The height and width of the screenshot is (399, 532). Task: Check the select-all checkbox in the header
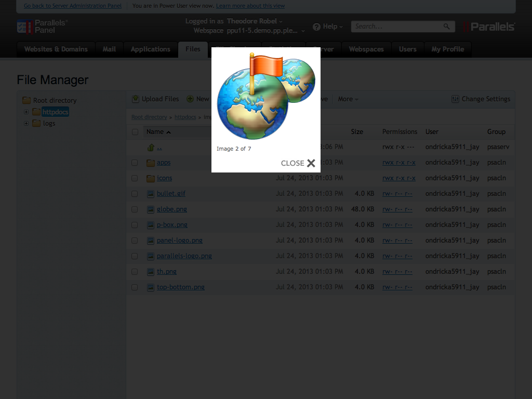point(135,131)
